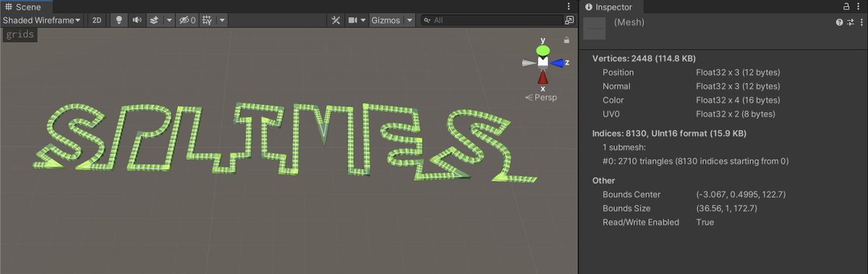This screenshot has height=274, width=868.
Task: Toggle 2D view mode
Action: 97,20
